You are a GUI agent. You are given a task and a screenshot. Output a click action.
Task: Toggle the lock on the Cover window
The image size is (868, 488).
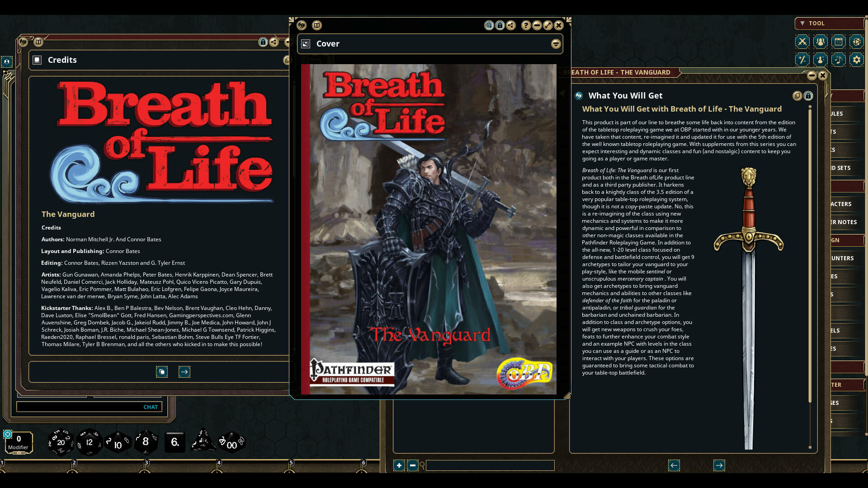[x=500, y=26]
